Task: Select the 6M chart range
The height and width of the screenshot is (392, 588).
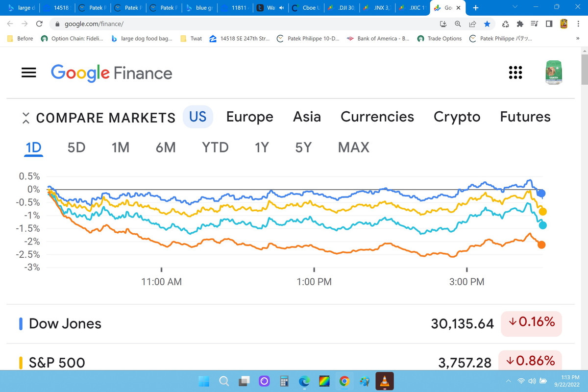Action: coord(166,147)
